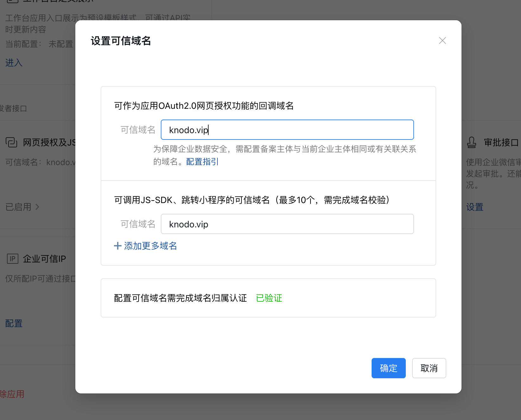Expand the 已启用 chevron

[x=37, y=207]
